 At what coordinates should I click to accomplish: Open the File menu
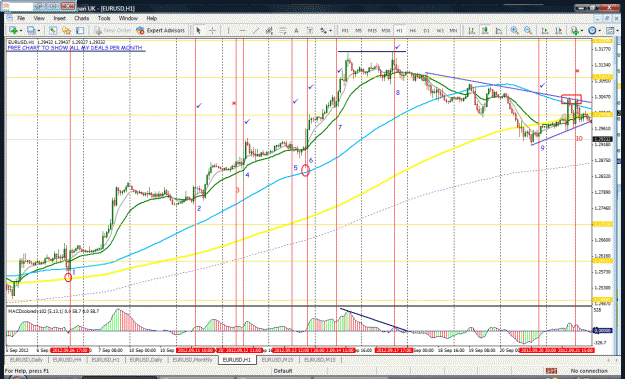(21, 18)
